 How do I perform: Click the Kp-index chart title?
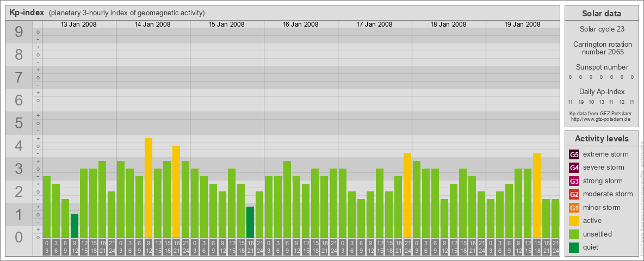tap(27, 13)
